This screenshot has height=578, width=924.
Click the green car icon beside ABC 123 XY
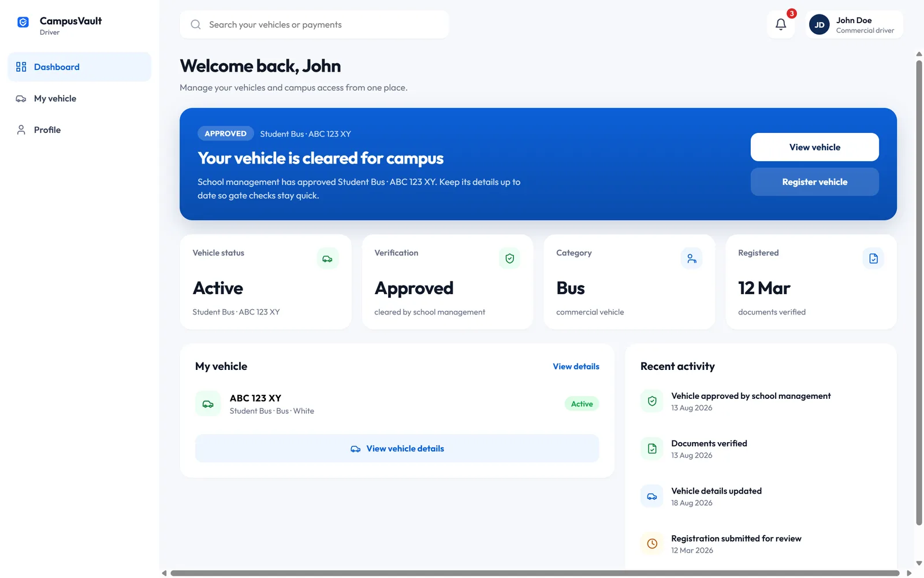coord(208,404)
